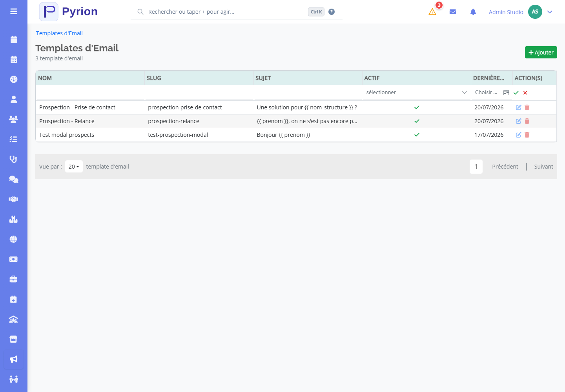565x392 pixels.
Task: Click the Slug filter input
Action: click(199, 93)
